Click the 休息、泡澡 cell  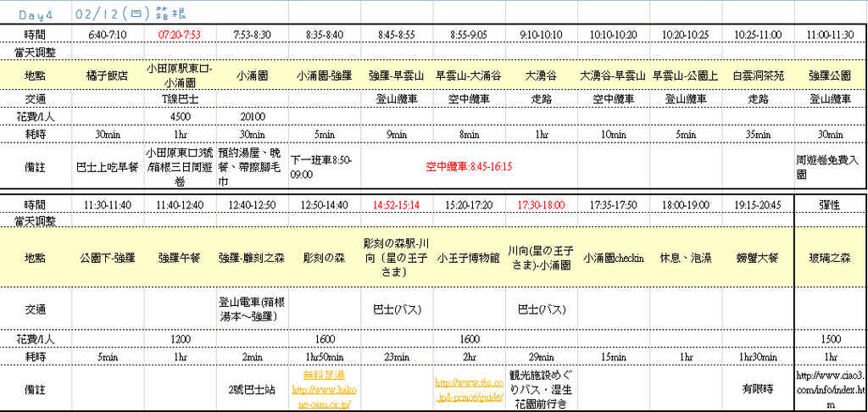(x=685, y=258)
